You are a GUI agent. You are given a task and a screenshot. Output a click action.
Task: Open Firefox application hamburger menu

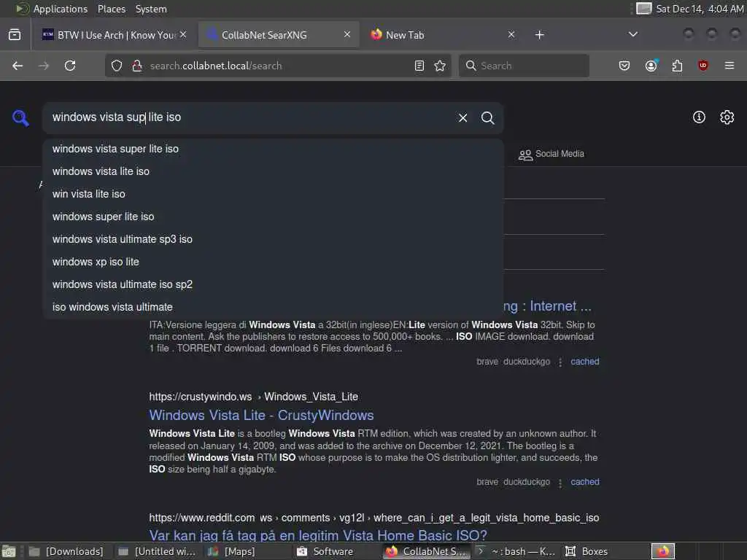tap(729, 66)
